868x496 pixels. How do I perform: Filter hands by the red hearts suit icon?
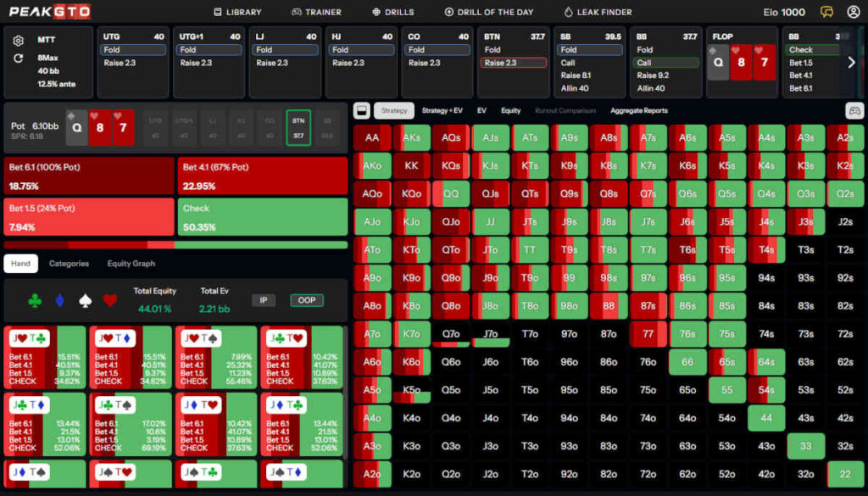click(109, 300)
